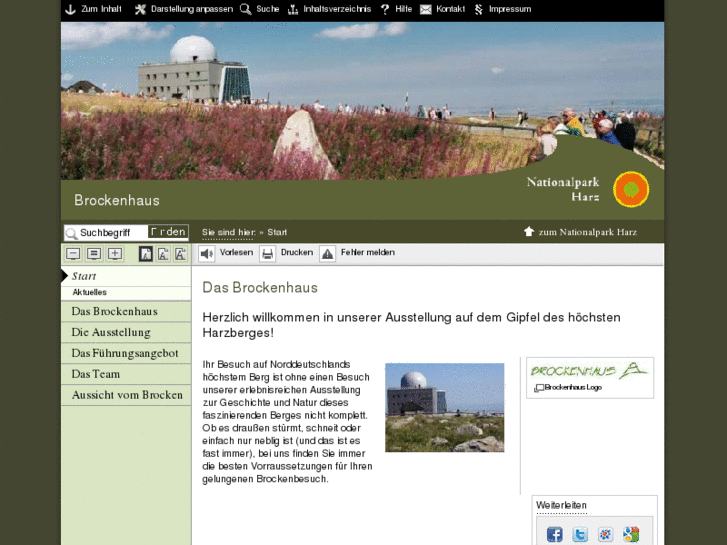Open Das Team menu item
This screenshot has width=727, height=545.
click(126, 374)
